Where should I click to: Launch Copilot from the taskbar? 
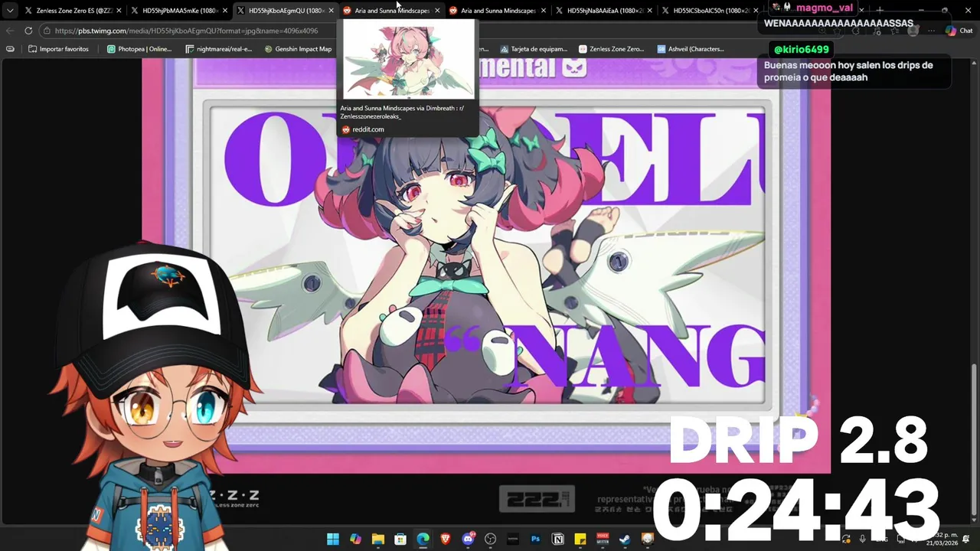pyautogui.click(x=355, y=539)
